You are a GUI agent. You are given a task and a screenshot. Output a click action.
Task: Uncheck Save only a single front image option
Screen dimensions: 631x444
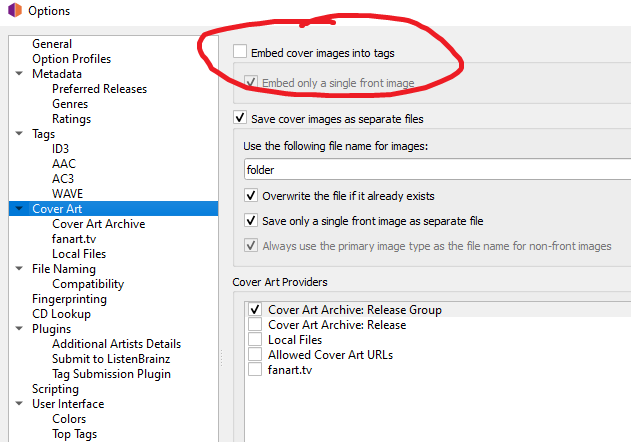251,221
